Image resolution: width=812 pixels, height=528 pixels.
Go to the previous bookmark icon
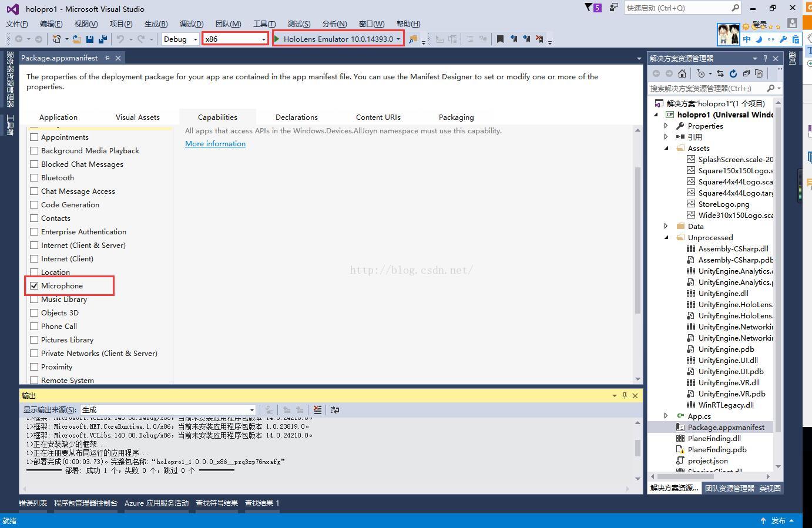pos(514,39)
